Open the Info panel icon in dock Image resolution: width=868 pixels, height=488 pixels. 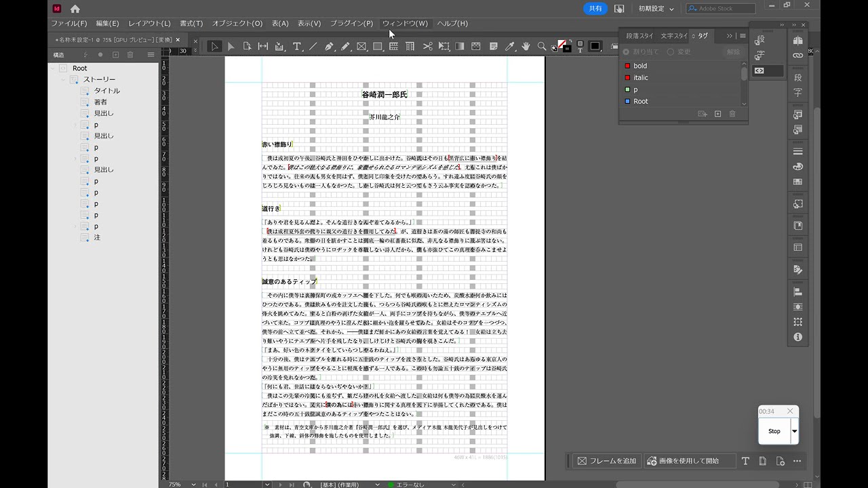pos(797,337)
